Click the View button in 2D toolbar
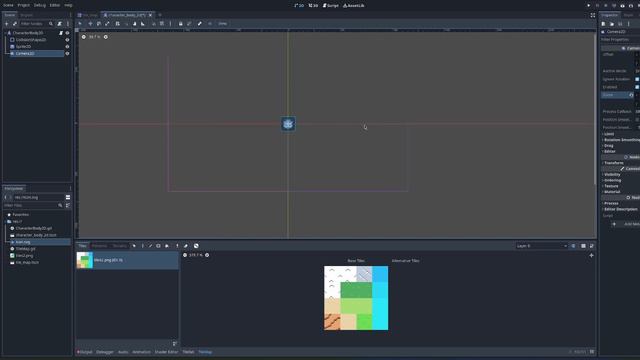The image size is (640, 360). [x=222, y=24]
